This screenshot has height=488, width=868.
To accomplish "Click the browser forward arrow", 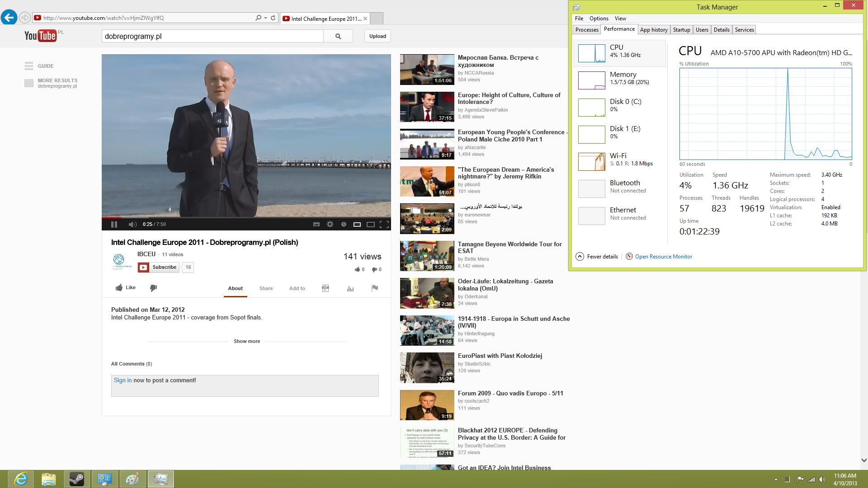I will (x=25, y=18).
